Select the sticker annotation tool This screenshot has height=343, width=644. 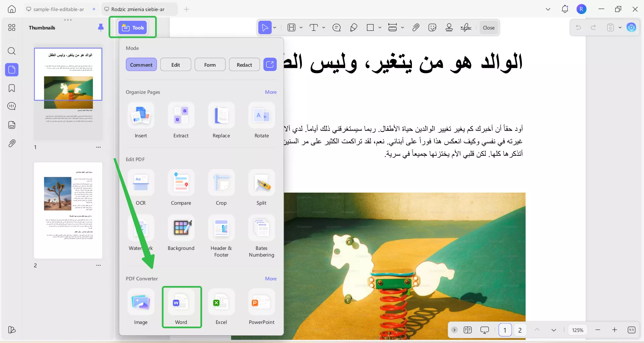point(432,27)
